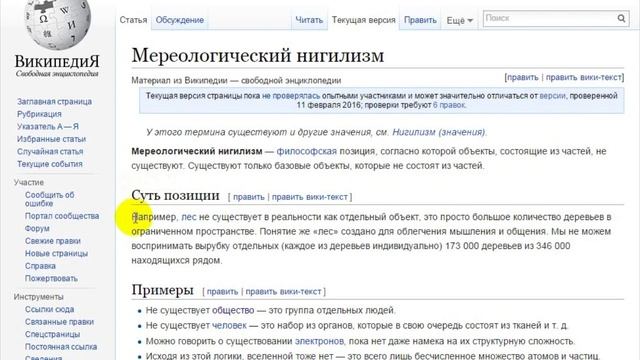Open Постоянная ссылка
This screenshot has height=360, width=640.
61,347
